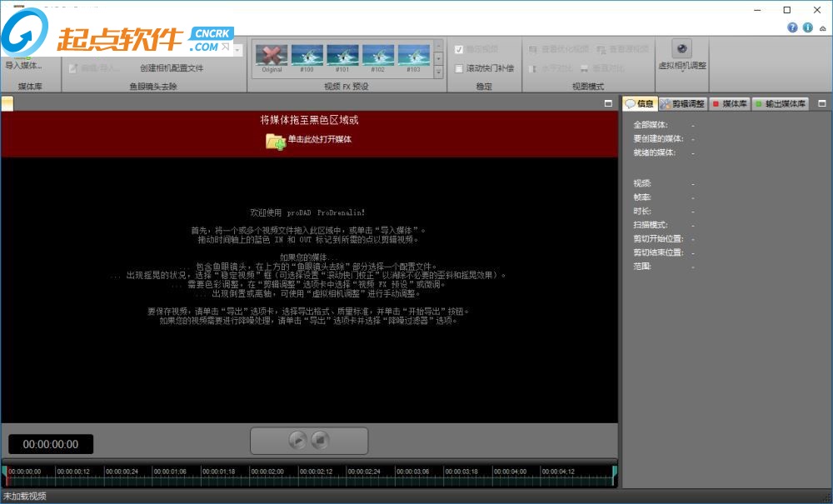Move preset gallery down one row
This screenshot has width=833, height=504.
pyautogui.click(x=438, y=58)
